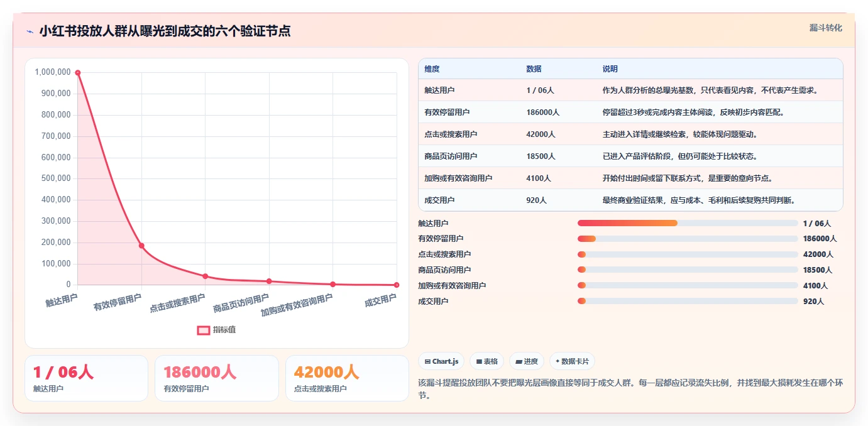Screen dimensions: 868x426
Task: Click the 指标值 legend label text
Action: [224, 330]
